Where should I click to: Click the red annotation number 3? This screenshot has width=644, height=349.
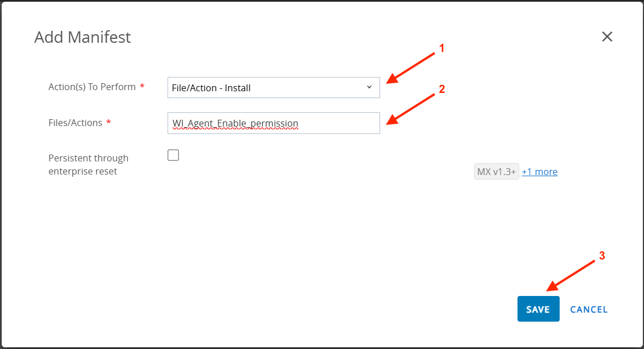(x=601, y=256)
